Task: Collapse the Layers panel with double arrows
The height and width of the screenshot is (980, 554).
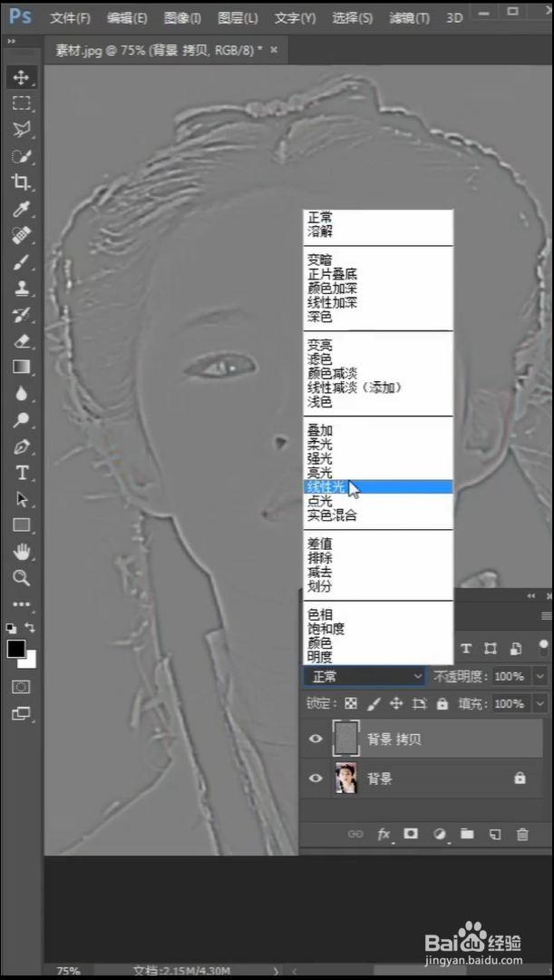Action: pyautogui.click(x=531, y=595)
